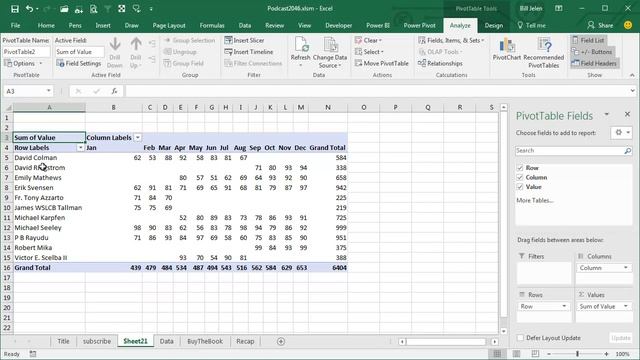Open the File tab
The image size is (640, 360).
(x=16, y=25)
